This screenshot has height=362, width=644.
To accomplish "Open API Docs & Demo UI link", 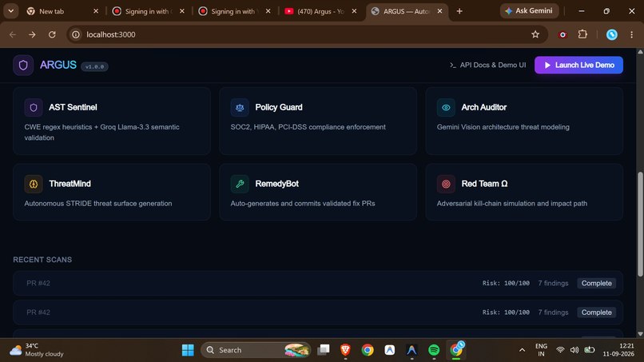I will click(x=487, y=65).
